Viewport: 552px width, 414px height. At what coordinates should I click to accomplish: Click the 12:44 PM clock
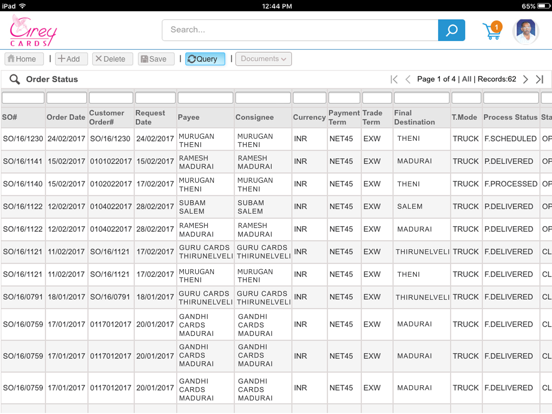tap(277, 6)
